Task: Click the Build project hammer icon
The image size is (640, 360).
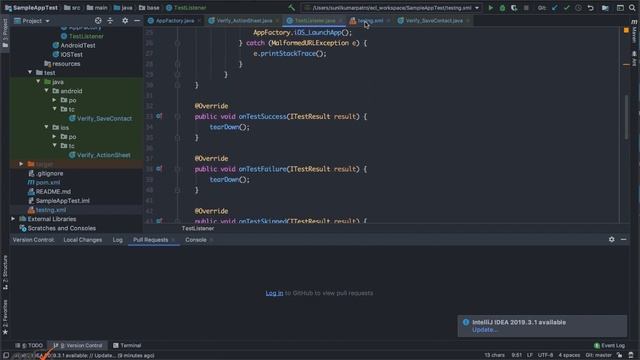Action: (291, 8)
